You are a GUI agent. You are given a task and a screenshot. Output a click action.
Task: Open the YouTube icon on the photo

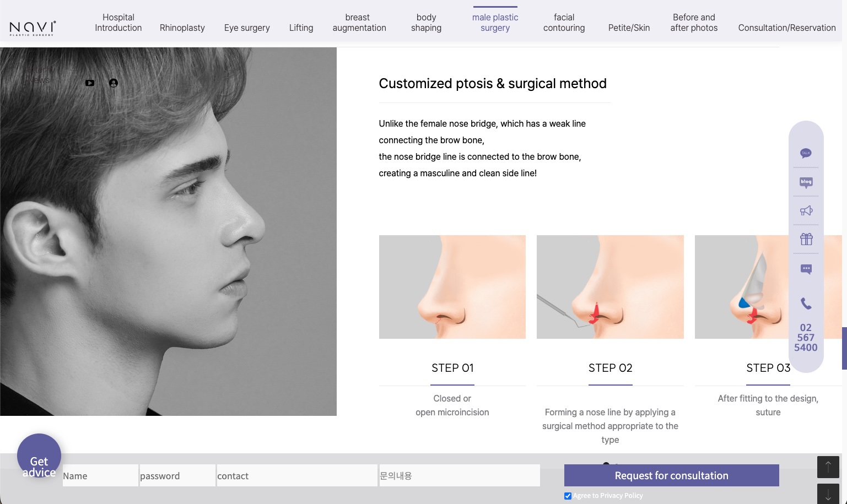[90, 83]
